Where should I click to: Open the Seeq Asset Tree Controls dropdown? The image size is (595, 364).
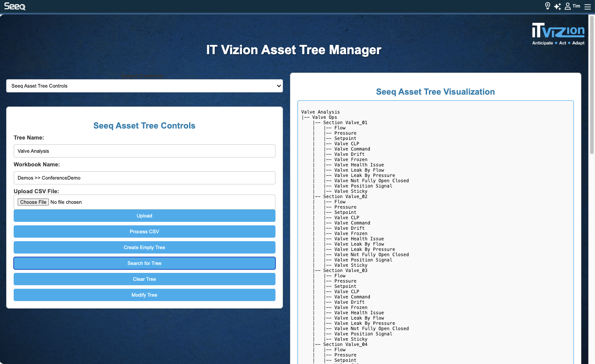[x=144, y=86]
